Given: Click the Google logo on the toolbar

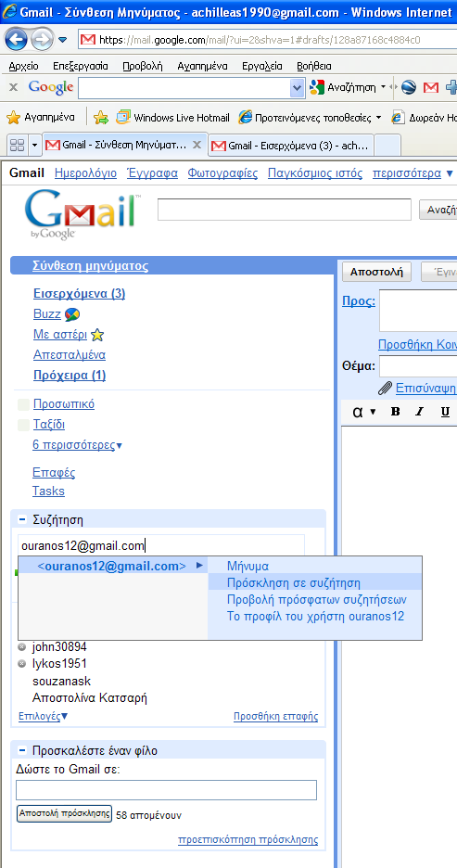Looking at the screenshot, I should [51, 87].
